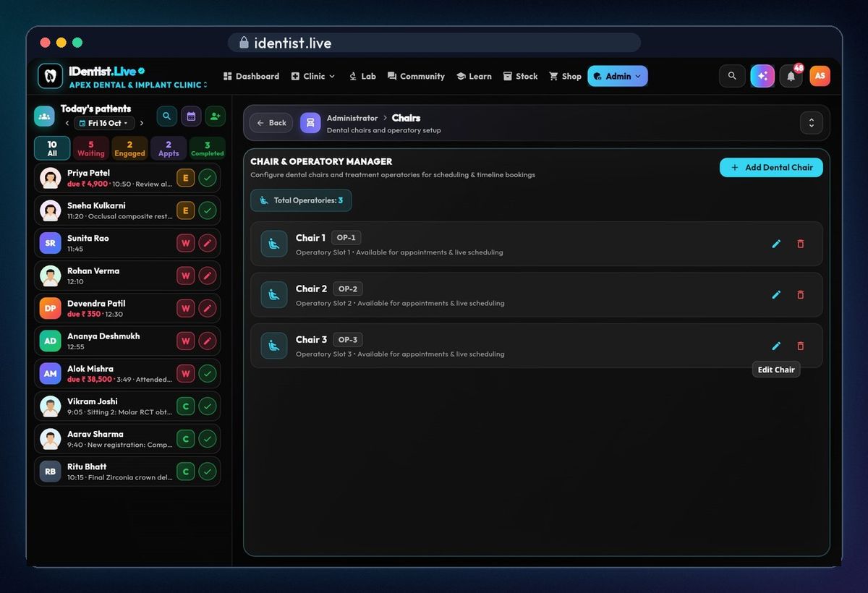Edit Chair 1 with the pencil icon
Viewport: 868px width, 593px height.
coord(776,244)
